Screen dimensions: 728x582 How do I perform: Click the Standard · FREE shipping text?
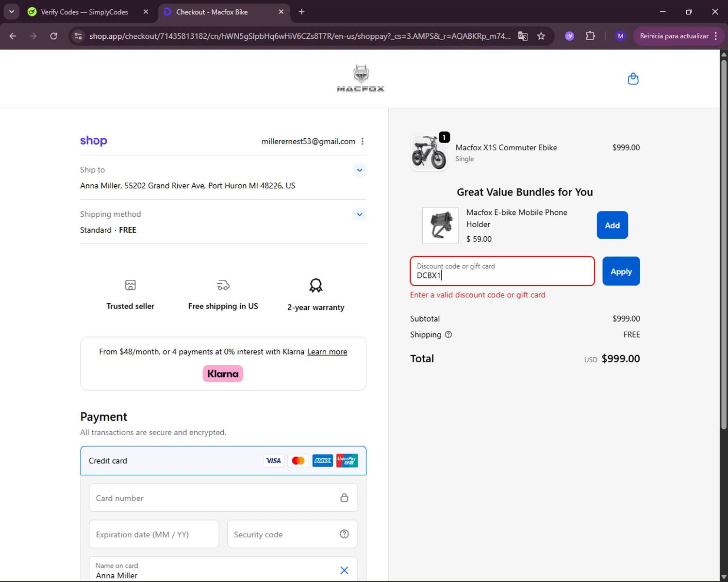[108, 230]
